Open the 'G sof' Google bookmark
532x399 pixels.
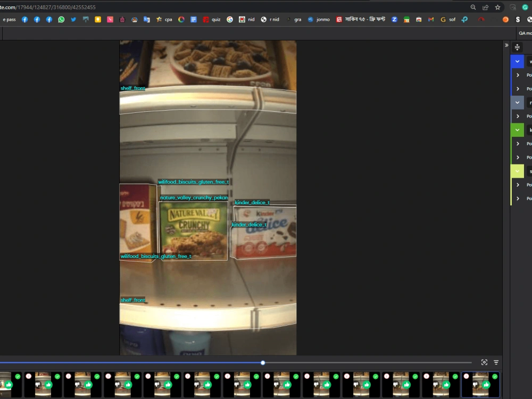pyautogui.click(x=448, y=19)
